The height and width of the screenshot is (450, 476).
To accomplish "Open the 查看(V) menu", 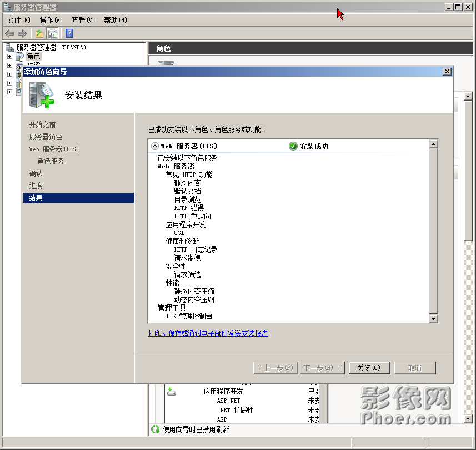I will [83, 20].
